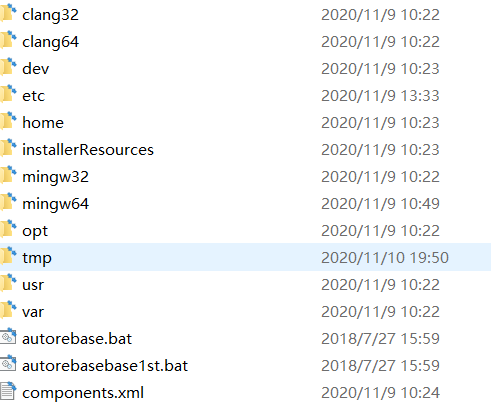
Task: Select the highlighted tmp folder row
Action: [245, 257]
